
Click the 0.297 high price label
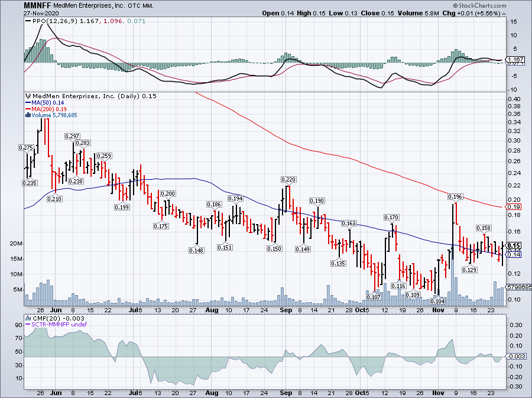coord(72,137)
